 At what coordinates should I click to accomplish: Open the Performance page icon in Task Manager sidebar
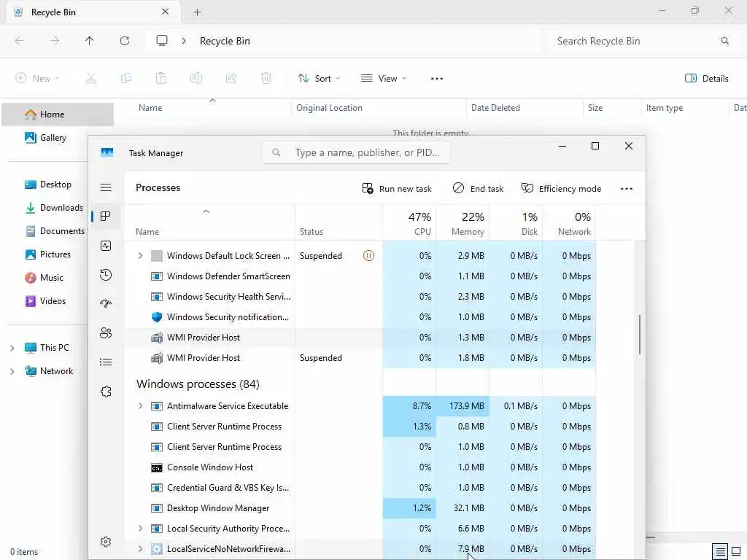tap(106, 246)
